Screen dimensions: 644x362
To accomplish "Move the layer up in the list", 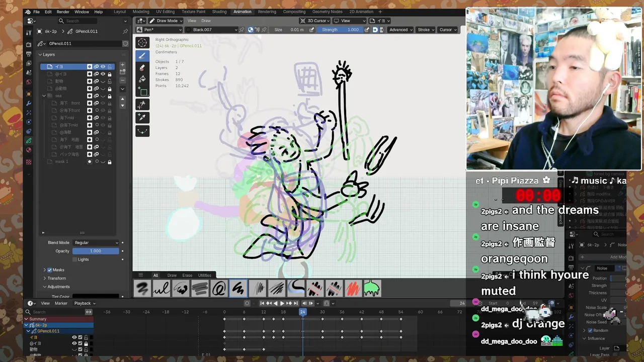I will click(x=122, y=99).
